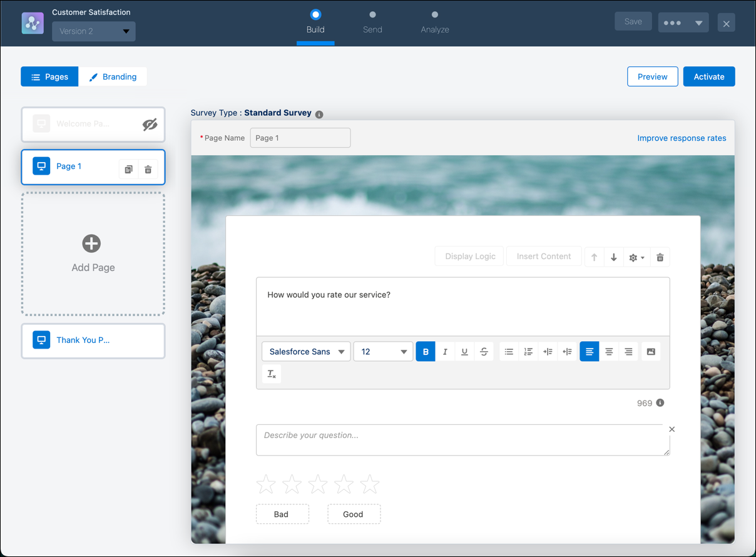Delete Page 1 with the trash icon
Image resolution: width=756 pixels, height=557 pixels.
(148, 169)
